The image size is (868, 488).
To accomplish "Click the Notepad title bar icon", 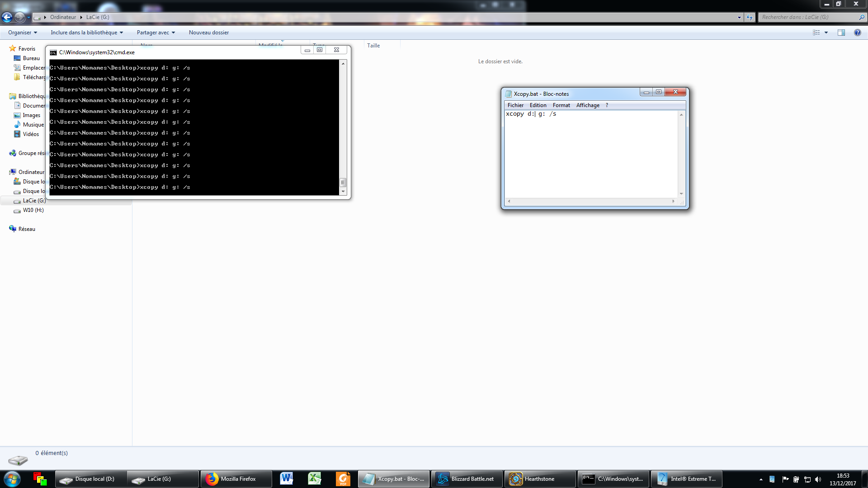I will [x=508, y=94].
